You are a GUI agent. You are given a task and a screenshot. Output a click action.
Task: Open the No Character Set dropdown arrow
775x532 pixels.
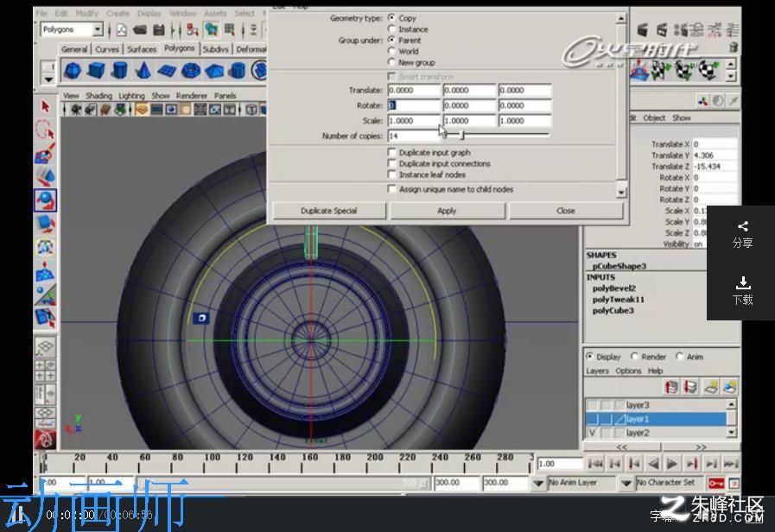(626, 483)
